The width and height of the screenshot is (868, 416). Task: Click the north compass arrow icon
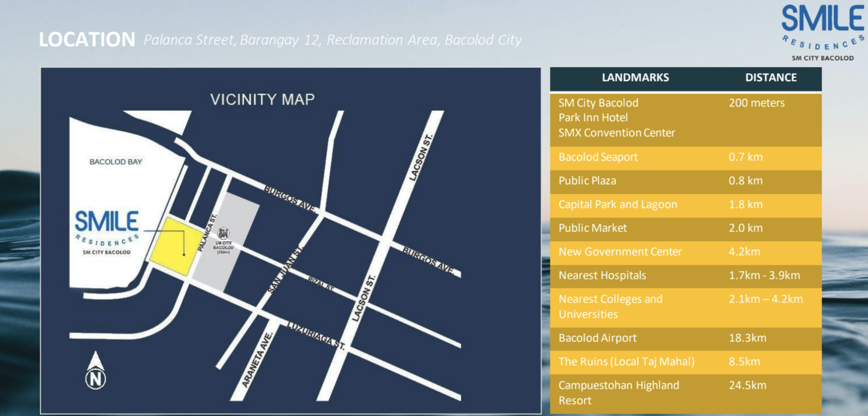[x=95, y=370]
